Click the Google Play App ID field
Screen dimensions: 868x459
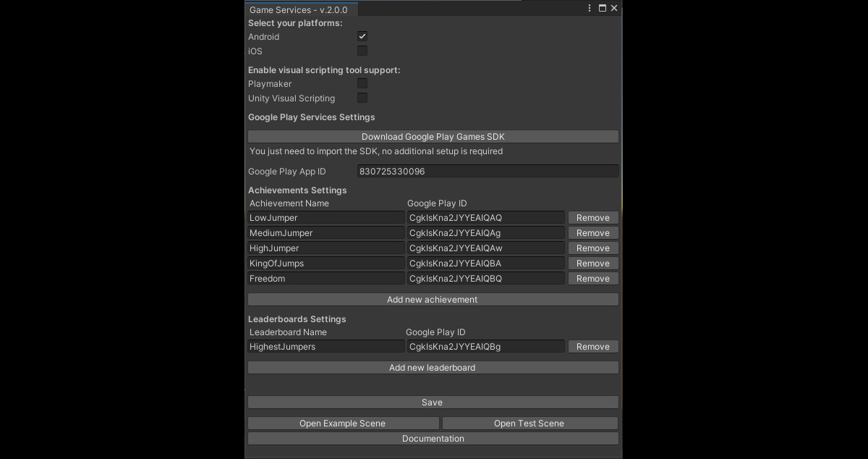point(488,172)
